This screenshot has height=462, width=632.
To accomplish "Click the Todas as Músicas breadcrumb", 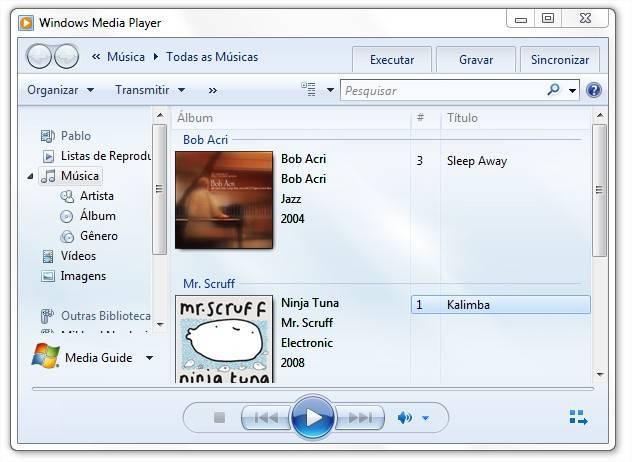I will (x=212, y=57).
